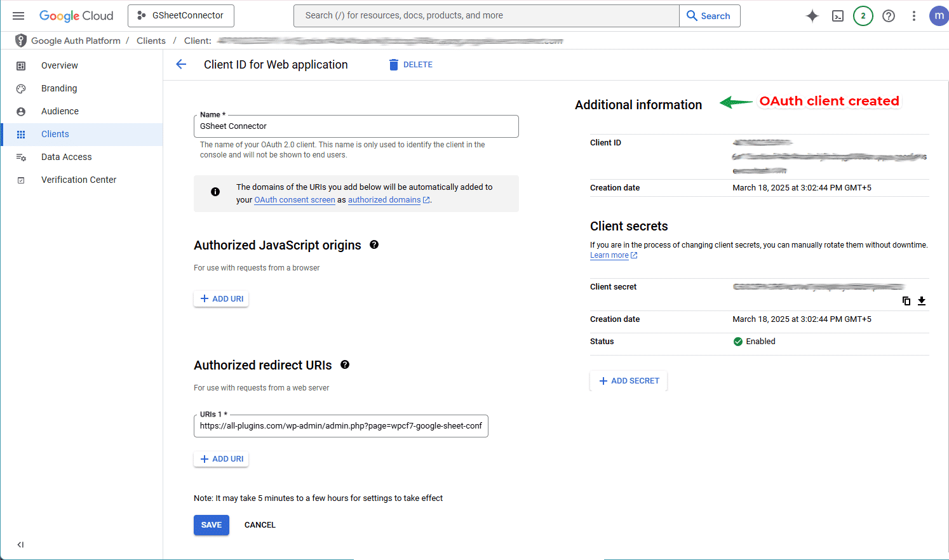Click the Branding palette icon

tap(21, 89)
